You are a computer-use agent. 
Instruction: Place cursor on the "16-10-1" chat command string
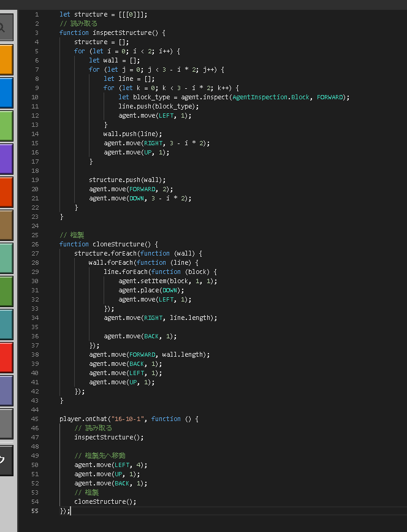point(128,419)
